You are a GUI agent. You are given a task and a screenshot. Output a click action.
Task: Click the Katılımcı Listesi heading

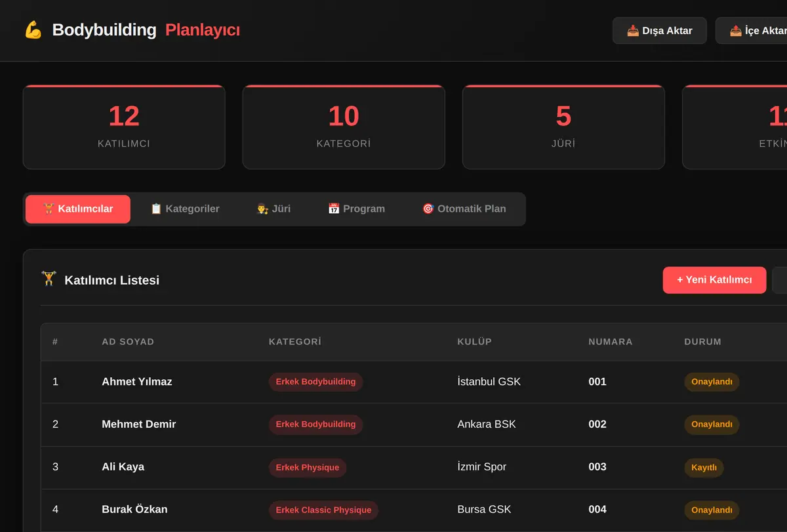click(111, 280)
